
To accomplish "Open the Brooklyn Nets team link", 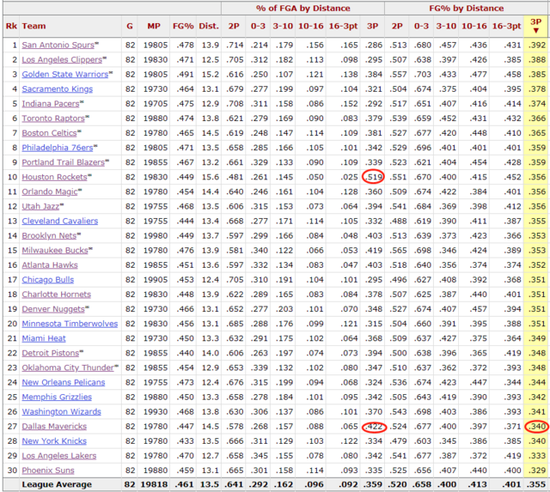I will click(x=49, y=236).
